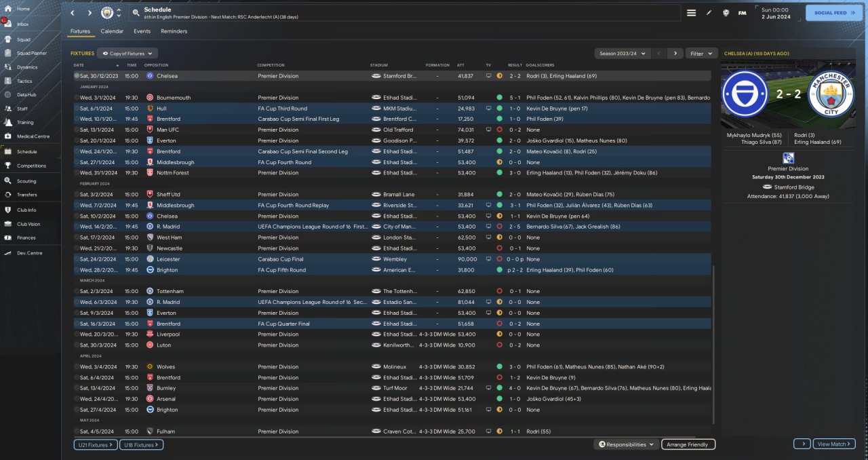The width and height of the screenshot is (868, 460).
Task: Click the View Match button
Action: pos(833,444)
